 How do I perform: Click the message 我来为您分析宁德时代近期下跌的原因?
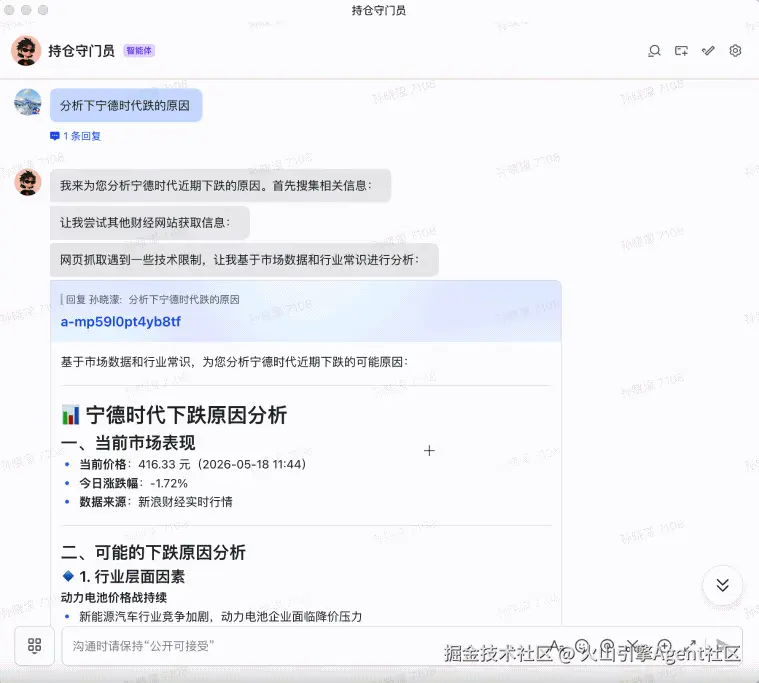[220, 186]
